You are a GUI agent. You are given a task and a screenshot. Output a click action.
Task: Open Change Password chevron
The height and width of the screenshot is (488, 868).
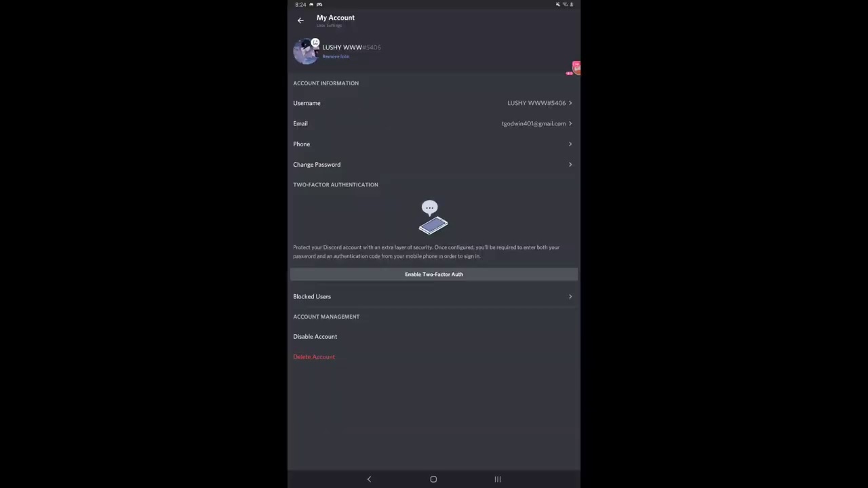[570, 164]
